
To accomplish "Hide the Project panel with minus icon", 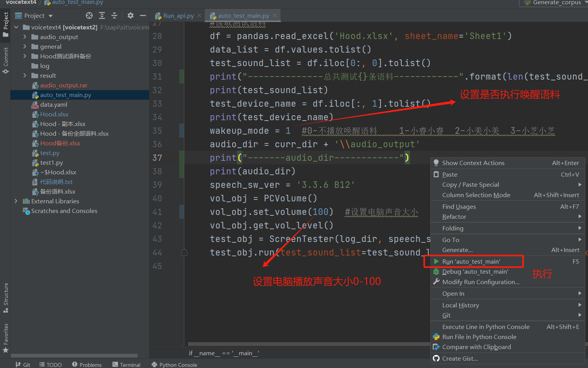I will (143, 15).
